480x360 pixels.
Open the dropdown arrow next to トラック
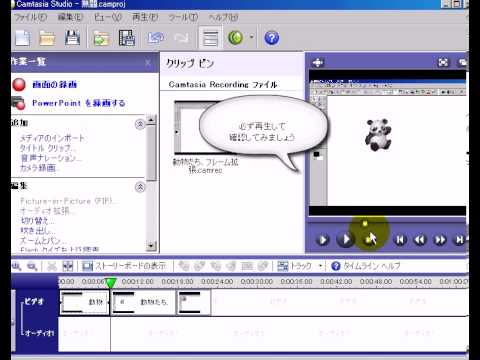320,266
